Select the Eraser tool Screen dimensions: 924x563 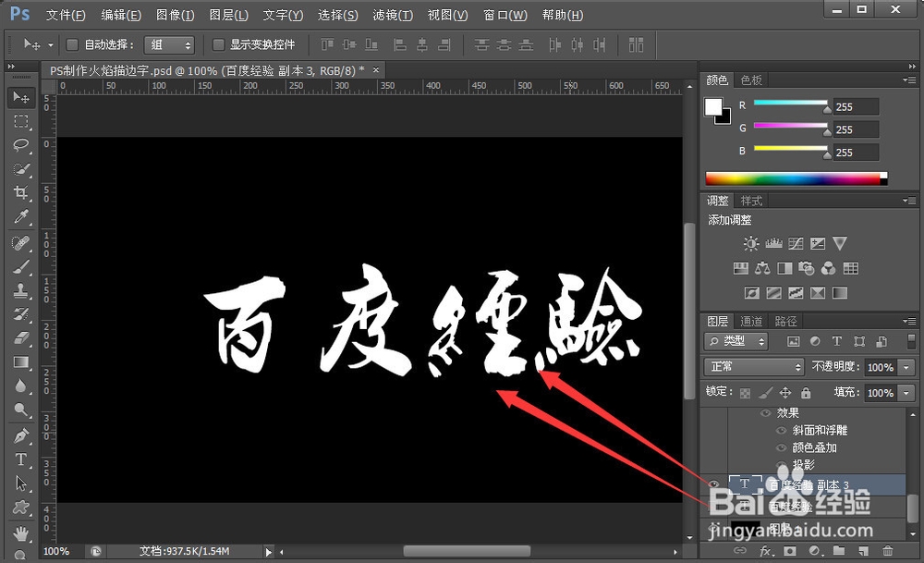[x=21, y=337]
